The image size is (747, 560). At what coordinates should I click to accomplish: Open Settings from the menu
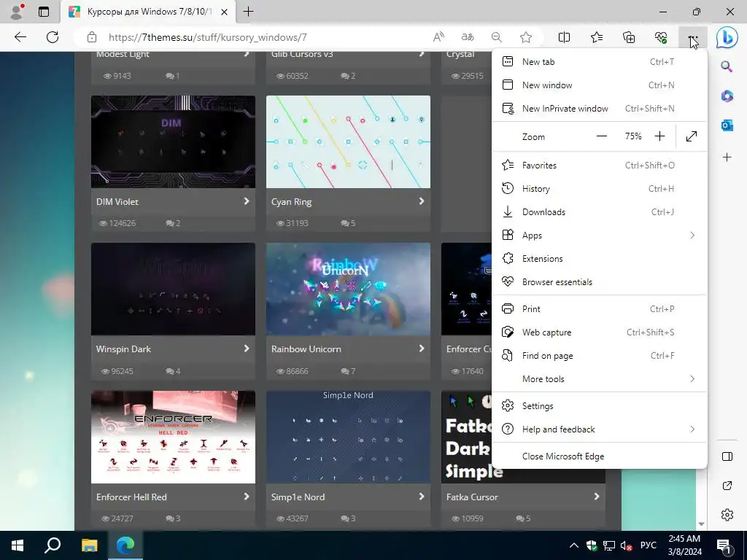point(600,405)
